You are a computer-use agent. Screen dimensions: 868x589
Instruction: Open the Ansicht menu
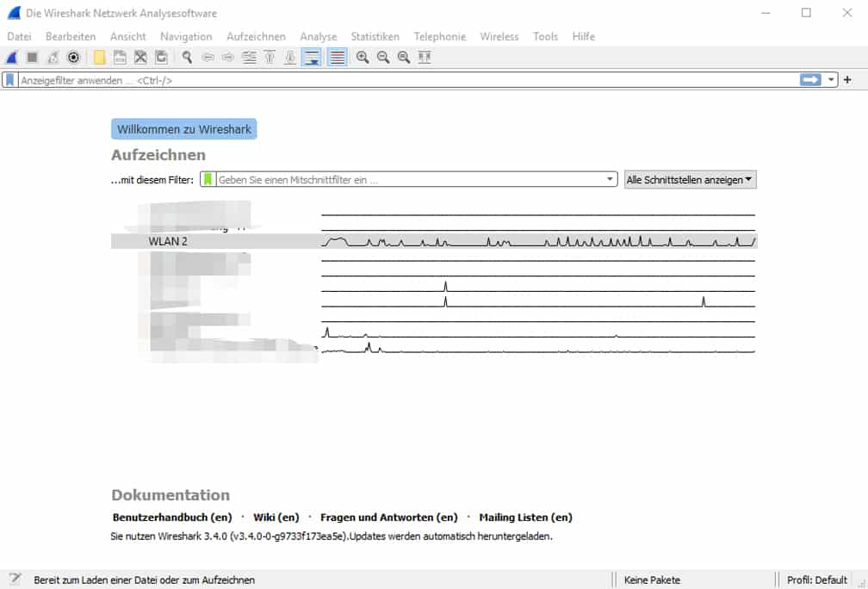click(127, 36)
